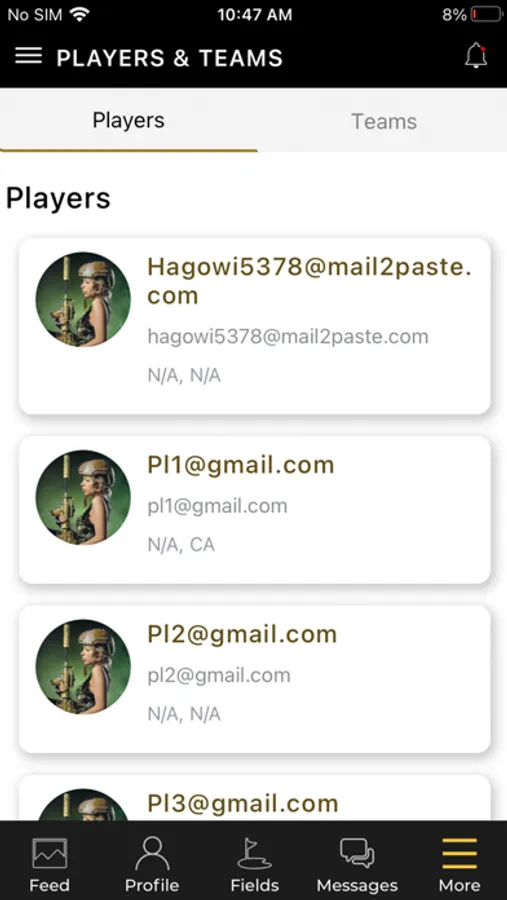Screen dimensions: 507x900
Task: Open the hamburger menu icon
Action: coord(28,56)
